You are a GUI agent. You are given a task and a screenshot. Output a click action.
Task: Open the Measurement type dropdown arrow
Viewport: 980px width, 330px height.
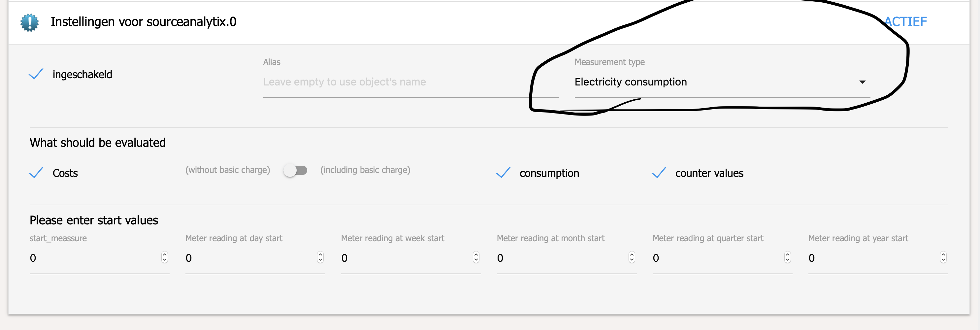pos(862,82)
